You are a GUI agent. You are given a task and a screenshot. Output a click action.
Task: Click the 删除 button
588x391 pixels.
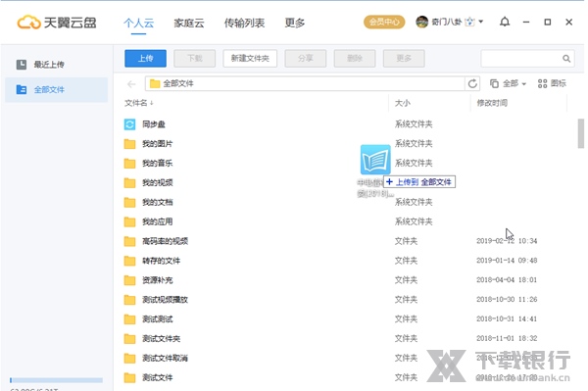coord(355,59)
